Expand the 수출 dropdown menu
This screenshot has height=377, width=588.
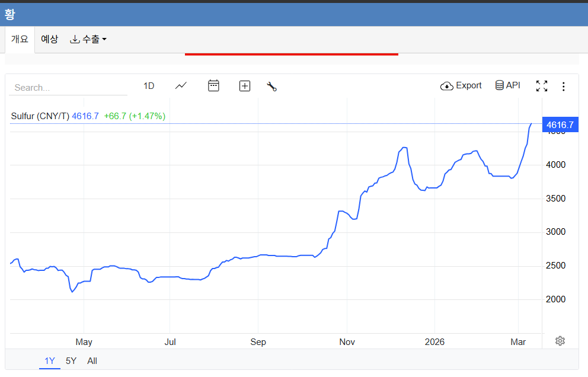click(x=88, y=40)
